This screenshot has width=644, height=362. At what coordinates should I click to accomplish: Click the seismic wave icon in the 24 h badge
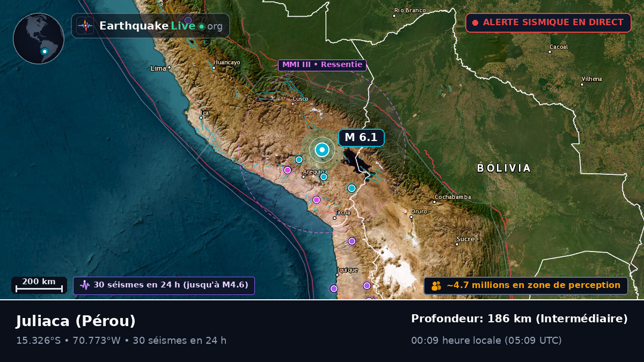85,285
